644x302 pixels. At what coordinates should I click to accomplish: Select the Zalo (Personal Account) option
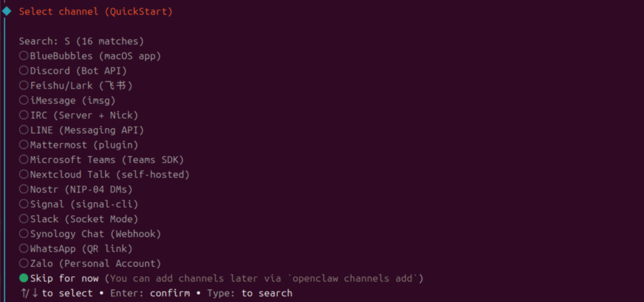click(24, 263)
